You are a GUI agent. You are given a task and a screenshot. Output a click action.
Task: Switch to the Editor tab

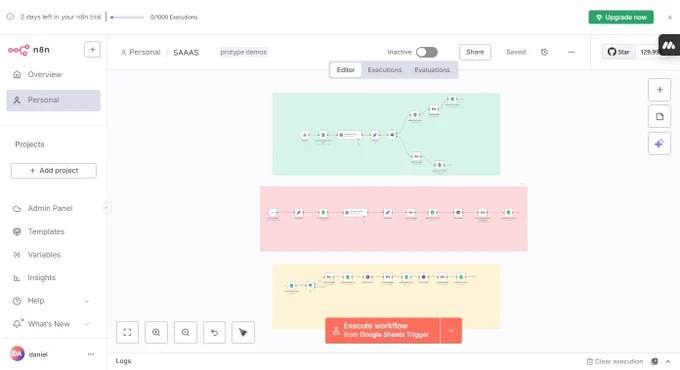pos(346,70)
